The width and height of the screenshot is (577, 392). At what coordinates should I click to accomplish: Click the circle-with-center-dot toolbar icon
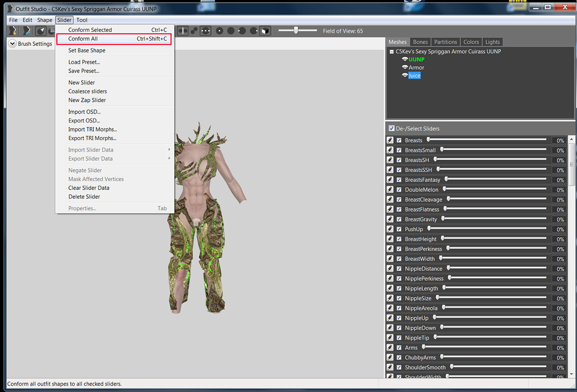[x=220, y=31]
